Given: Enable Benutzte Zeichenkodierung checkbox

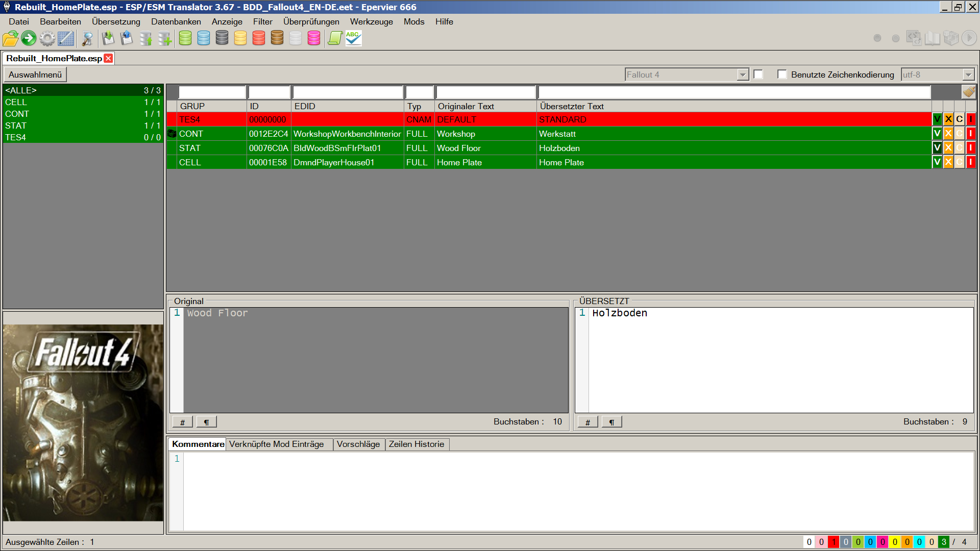Looking at the screenshot, I should (x=782, y=74).
